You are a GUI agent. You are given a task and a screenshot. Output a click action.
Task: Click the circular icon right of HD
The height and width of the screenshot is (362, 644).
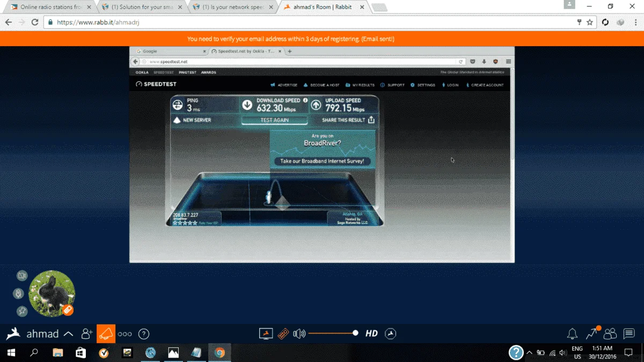391,334
